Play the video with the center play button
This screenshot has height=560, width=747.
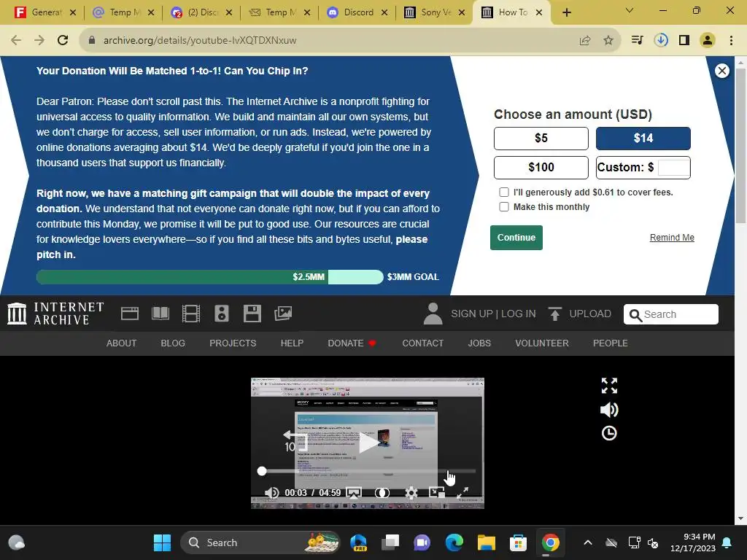pos(368,443)
